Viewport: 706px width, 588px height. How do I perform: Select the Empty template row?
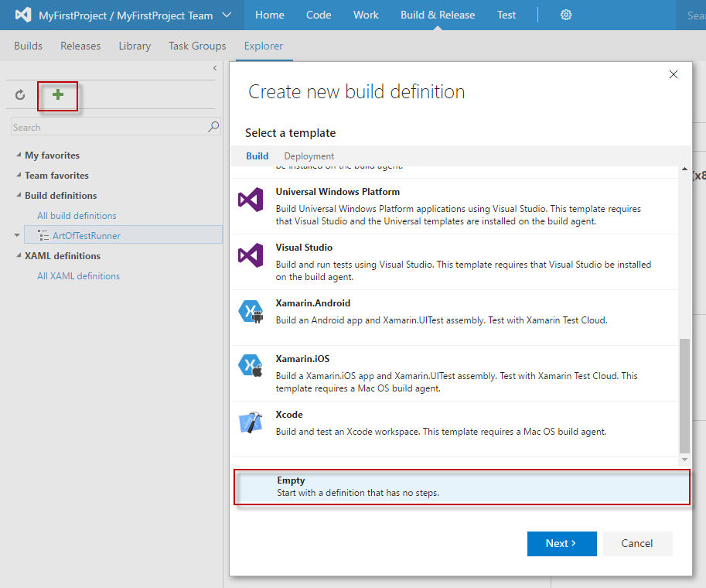(462, 487)
